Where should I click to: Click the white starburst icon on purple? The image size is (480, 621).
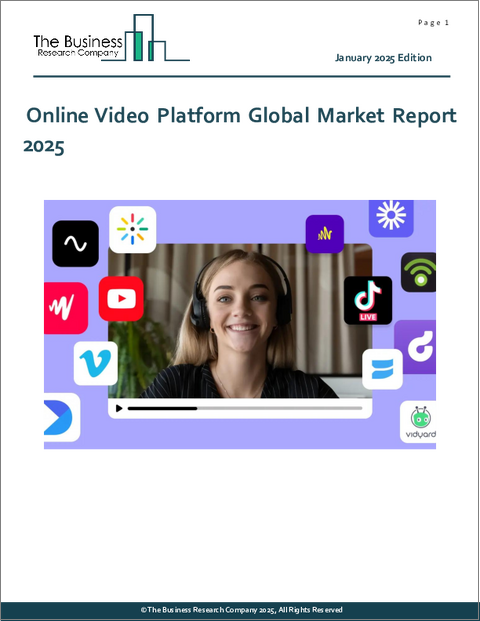click(x=391, y=217)
